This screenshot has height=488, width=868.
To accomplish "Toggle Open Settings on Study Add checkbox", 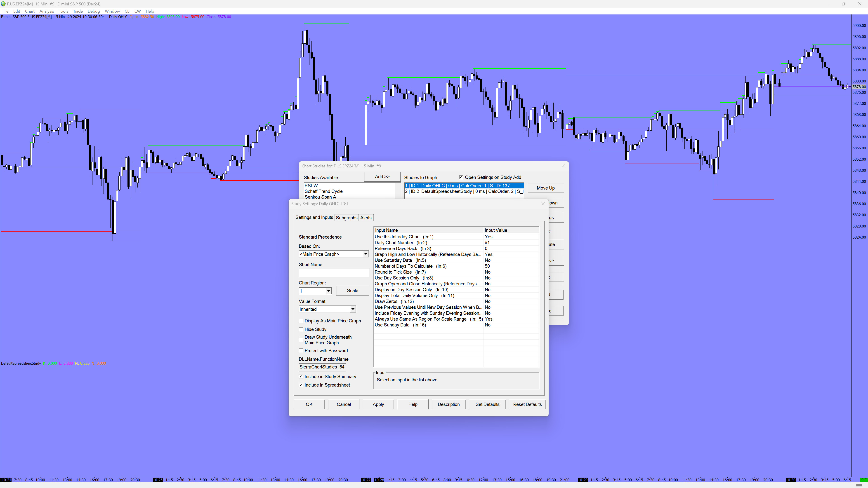I will (x=461, y=178).
